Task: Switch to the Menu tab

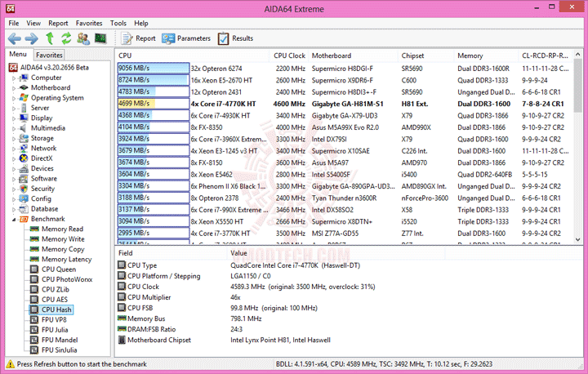Action: [18, 55]
